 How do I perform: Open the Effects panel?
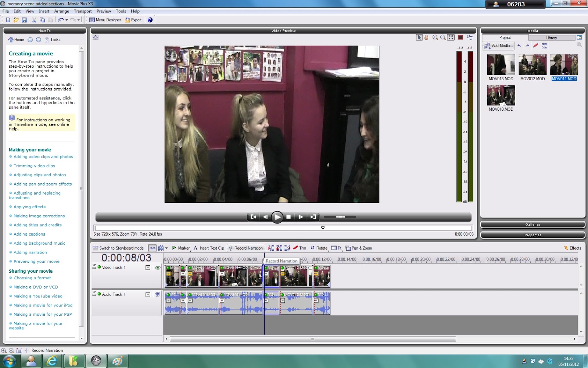[x=573, y=248]
